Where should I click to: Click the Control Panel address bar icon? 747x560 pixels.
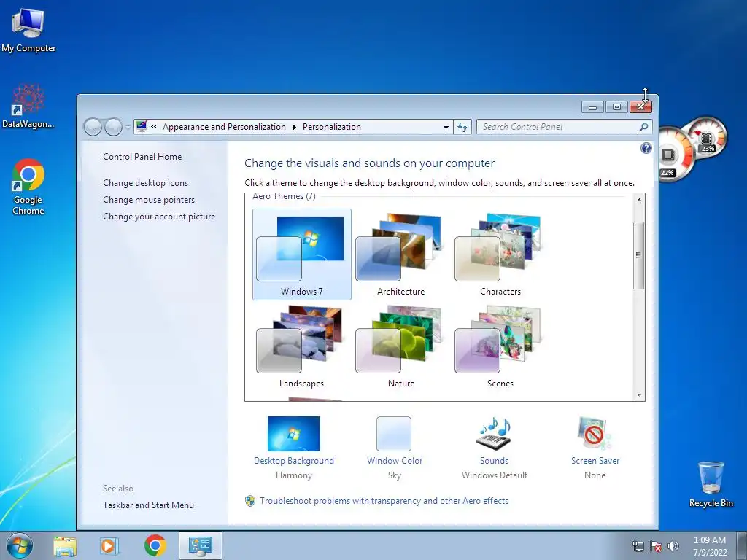pos(142,127)
